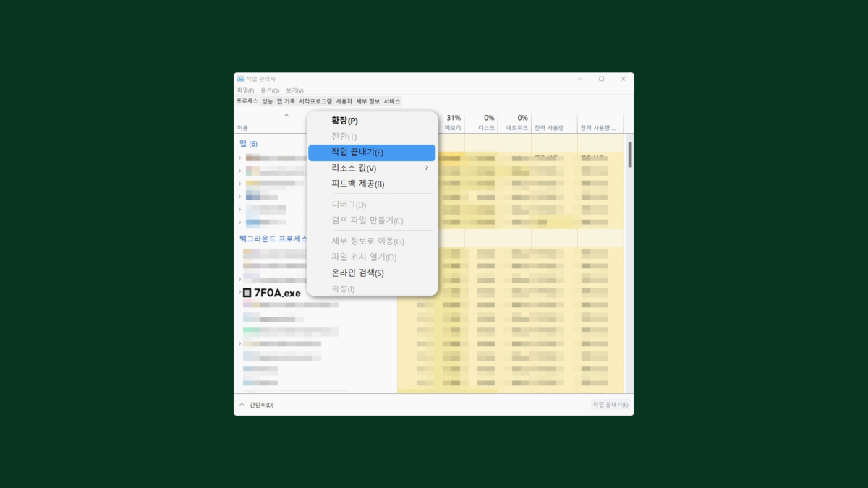Select 온라인 검색(S) context menu entry
Screen dimensions: 868x488
(357, 273)
